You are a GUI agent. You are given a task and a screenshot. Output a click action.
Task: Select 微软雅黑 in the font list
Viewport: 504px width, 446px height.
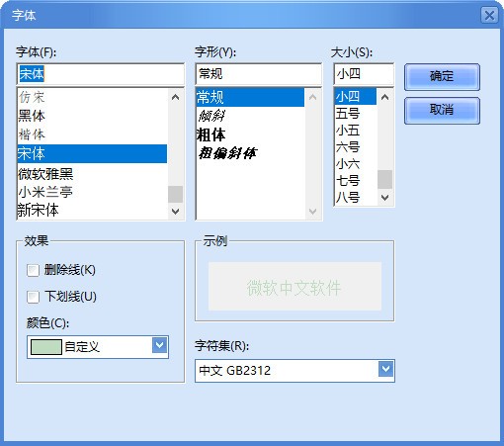92,173
